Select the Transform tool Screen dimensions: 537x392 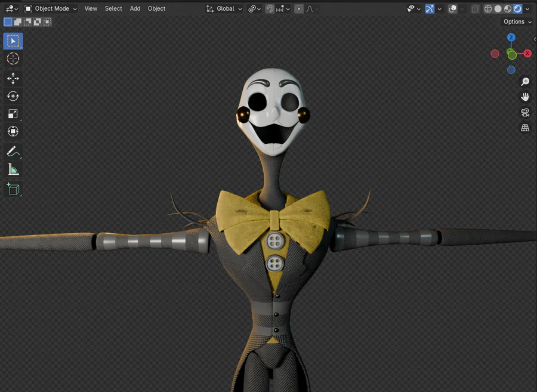click(13, 131)
